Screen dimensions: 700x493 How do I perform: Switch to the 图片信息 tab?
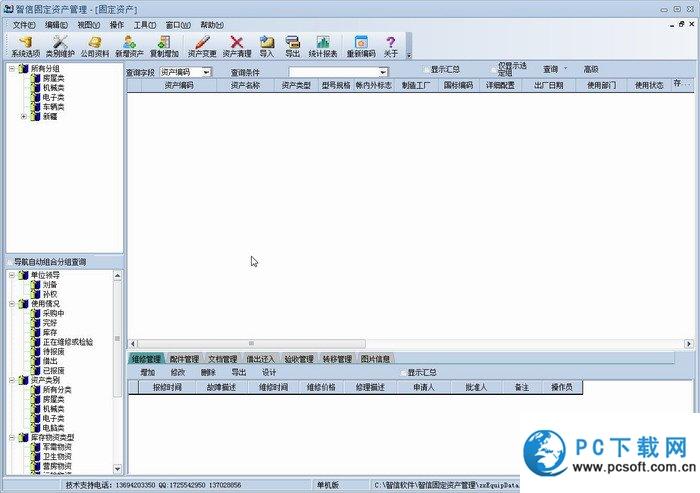[375, 359]
